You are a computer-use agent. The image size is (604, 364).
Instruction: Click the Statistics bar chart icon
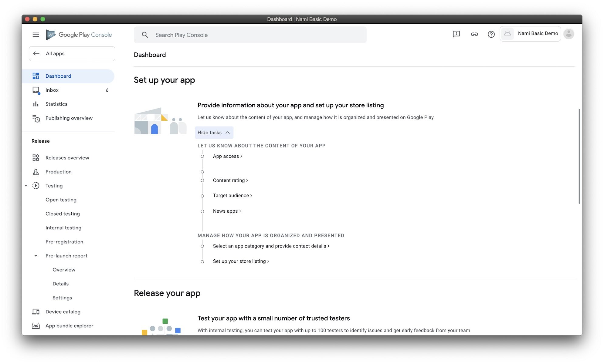[x=36, y=104]
